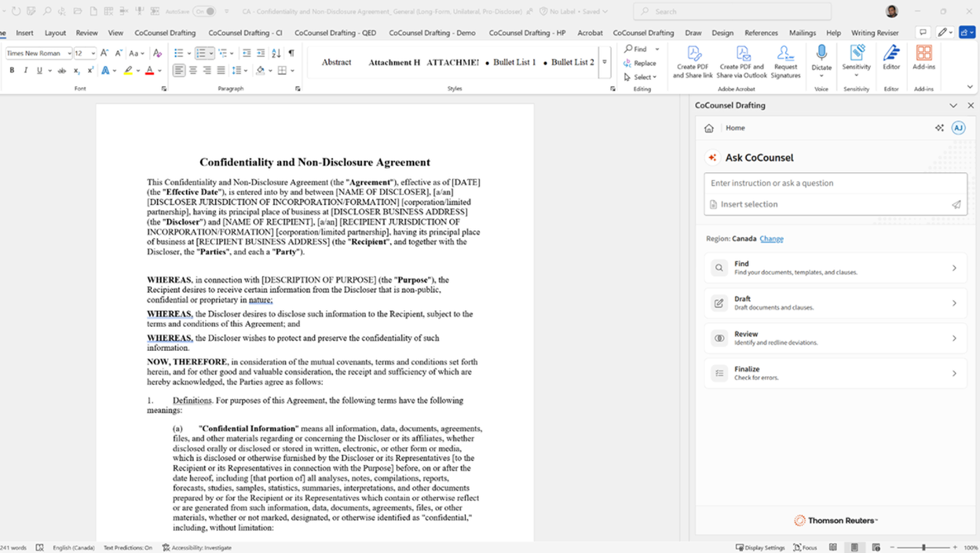Sort paragraph contents icon
This screenshot has width=980, height=553.
click(276, 53)
